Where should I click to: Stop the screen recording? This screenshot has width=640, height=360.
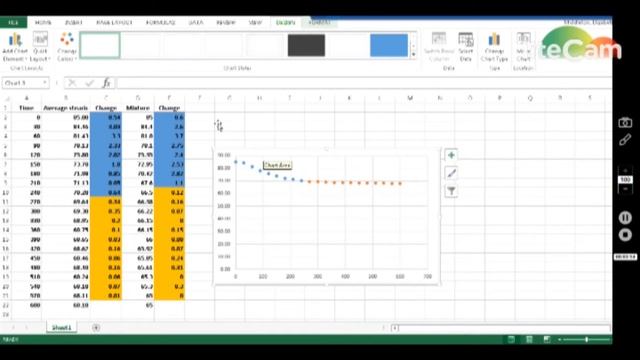coord(625,235)
